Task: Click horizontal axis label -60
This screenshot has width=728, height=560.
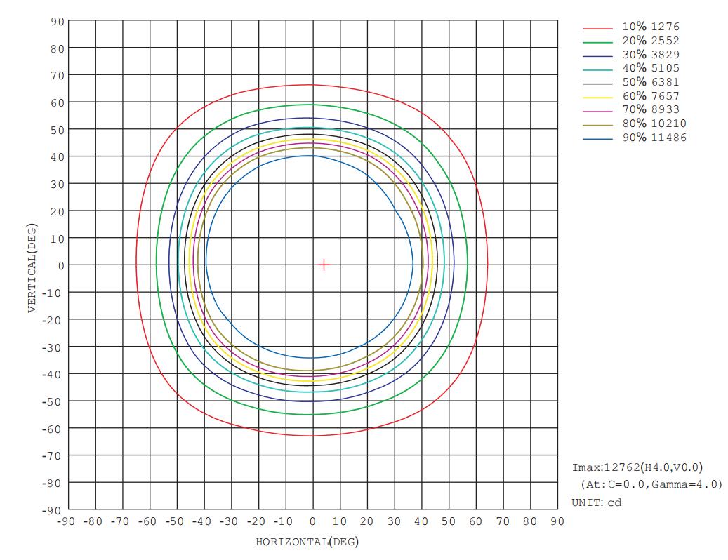Action: [147, 521]
